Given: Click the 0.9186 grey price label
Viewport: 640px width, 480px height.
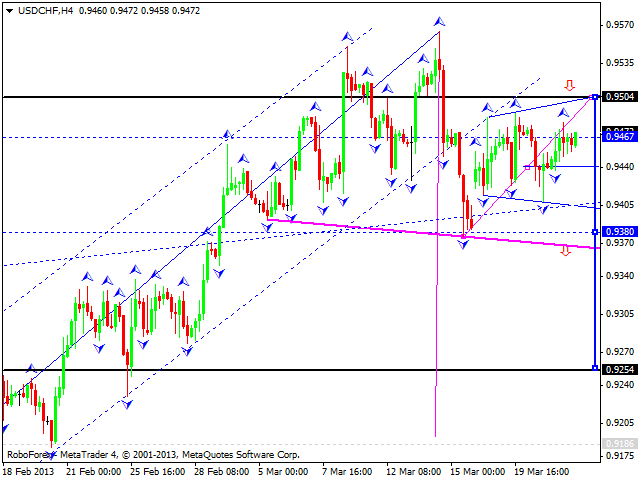Looking at the screenshot, I should (x=620, y=441).
